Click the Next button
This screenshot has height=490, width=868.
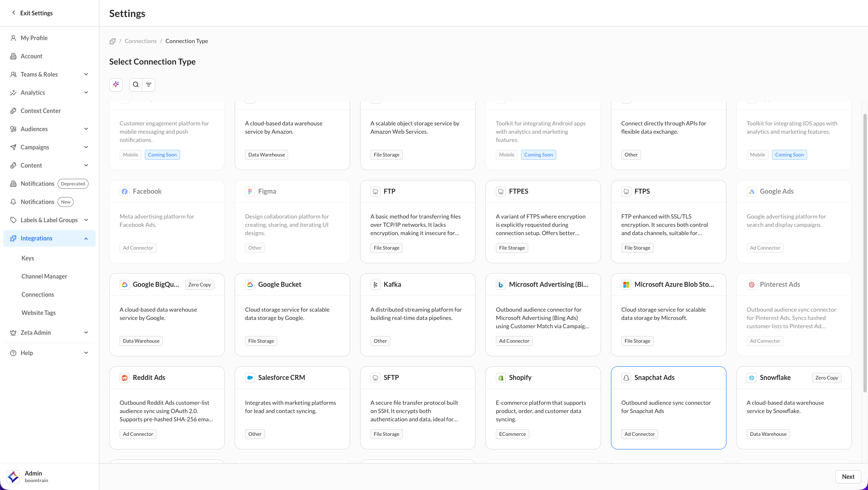(848, 476)
